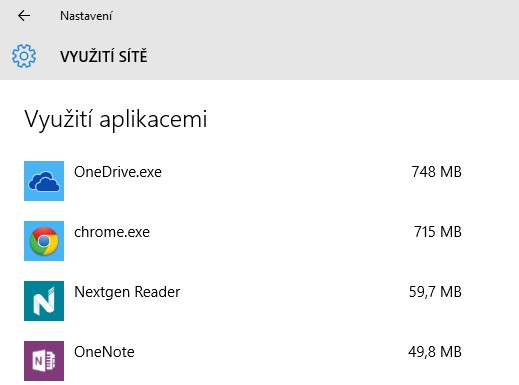Click the Nastavení window title
Image resolution: width=519 pixels, height=385 pixels.
pos(86,16)
